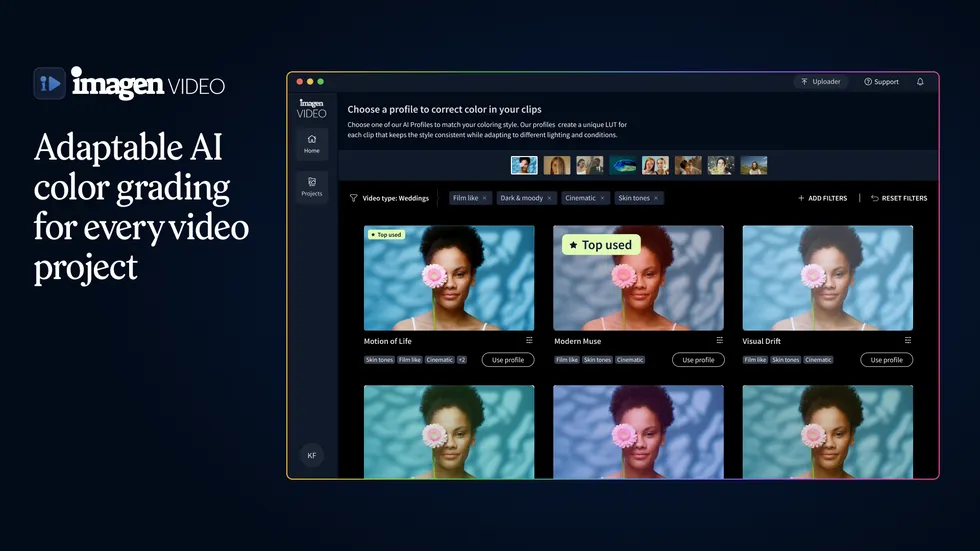Open the Home section in sidebar
Screen dimensions: 980x551
pos(312,143)
